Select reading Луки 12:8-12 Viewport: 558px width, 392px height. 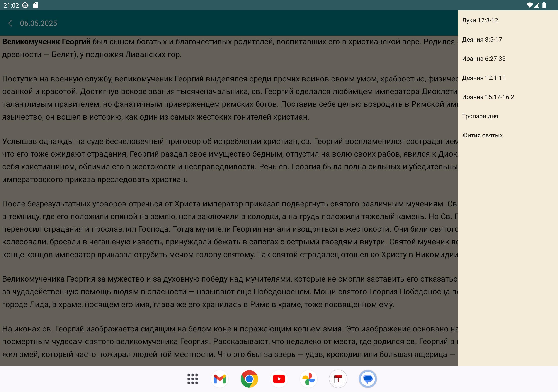pyautogui.click(x=480, y=20)
